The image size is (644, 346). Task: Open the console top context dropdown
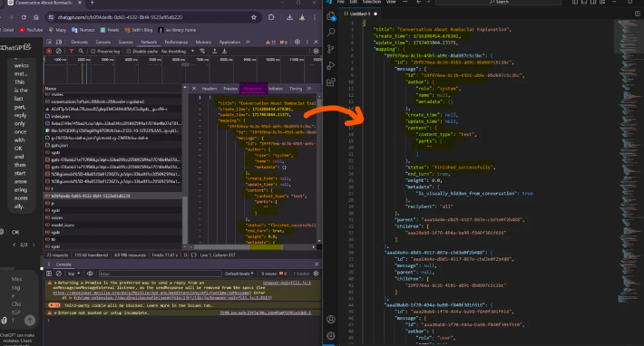click(74, 274)
